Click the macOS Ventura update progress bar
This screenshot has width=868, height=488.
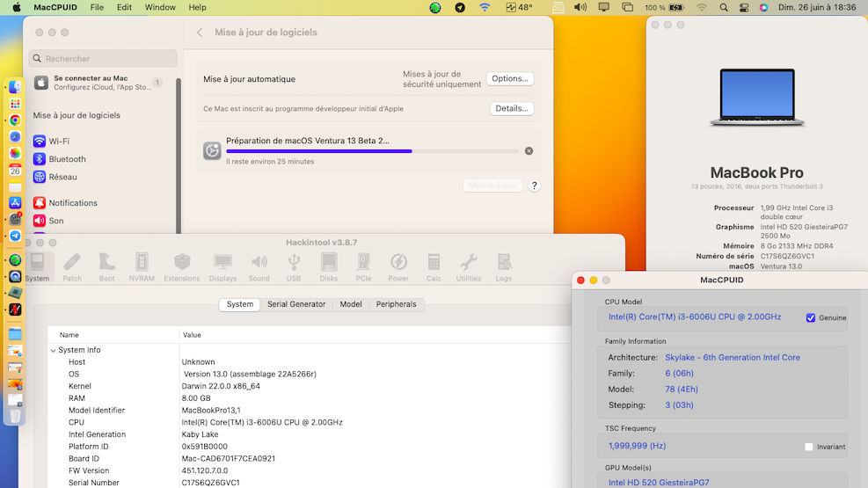[x=373, y=151]
